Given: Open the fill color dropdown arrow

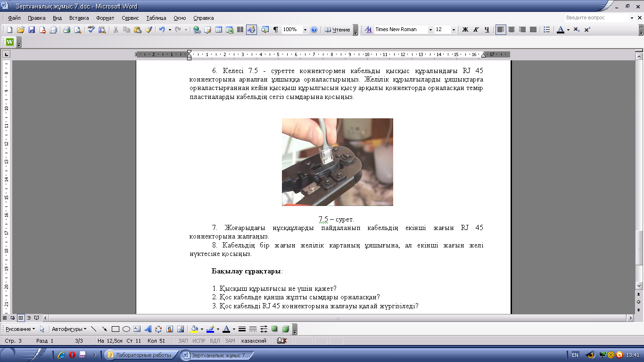Looking at the screenshot, I should [202, 329].
